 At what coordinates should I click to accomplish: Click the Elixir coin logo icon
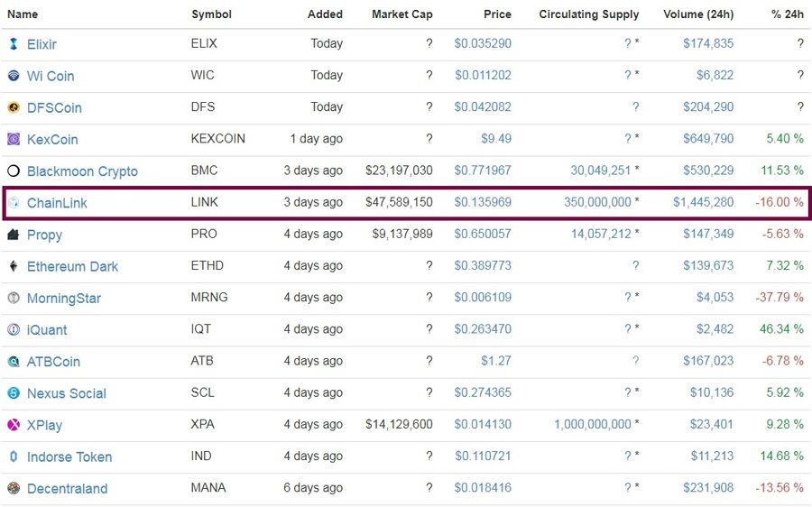[x=14, y=44]
